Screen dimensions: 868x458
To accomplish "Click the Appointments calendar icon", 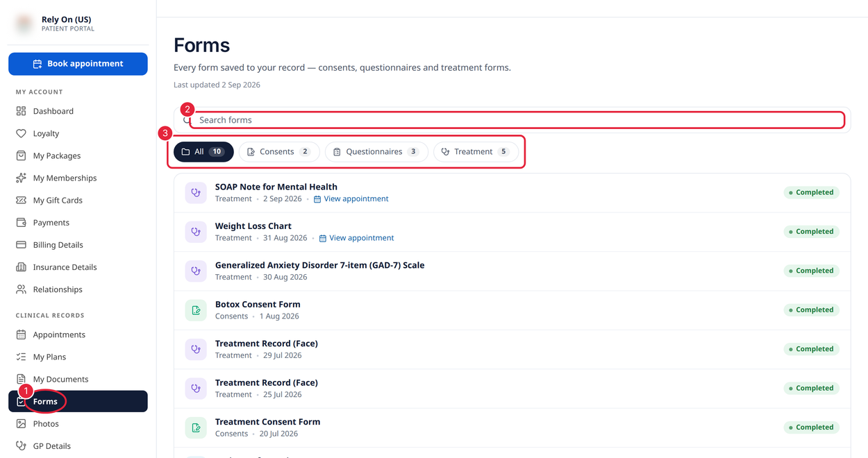I will pyautogui.click(x=21, y=334).
